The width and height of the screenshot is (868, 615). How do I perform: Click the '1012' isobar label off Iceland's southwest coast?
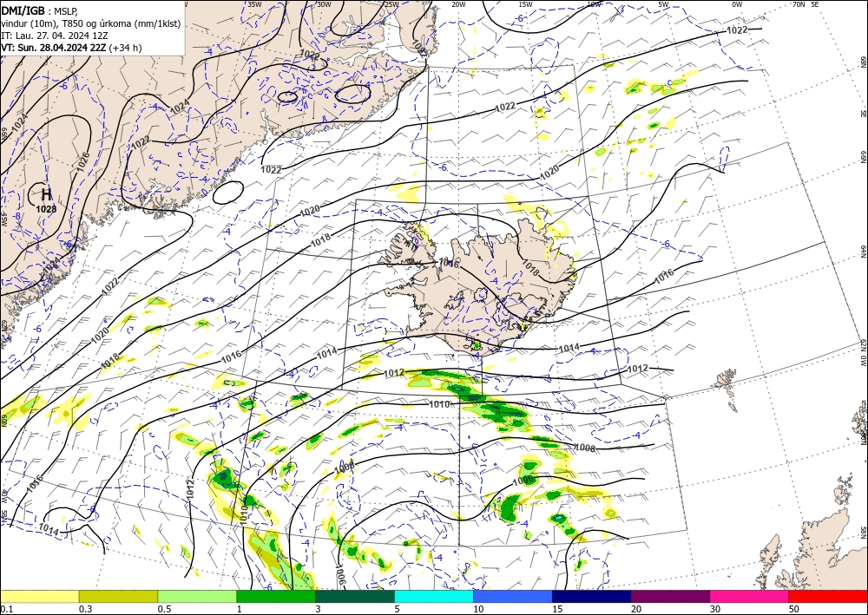pyautogui.click(x=393, y=373)
